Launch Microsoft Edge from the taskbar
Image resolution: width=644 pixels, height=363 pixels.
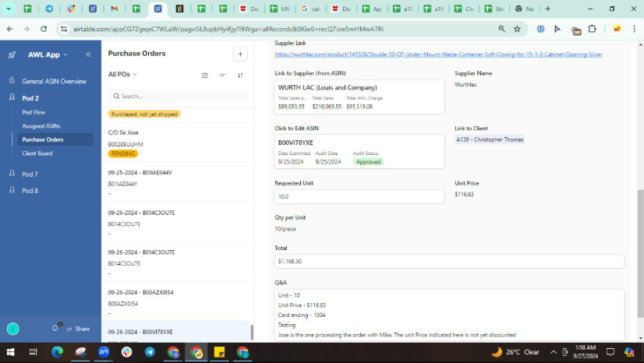click(57, 352)
